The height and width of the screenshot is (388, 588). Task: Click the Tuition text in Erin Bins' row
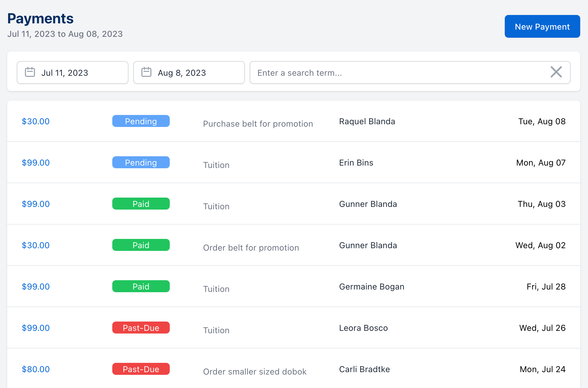click(216, 165)
